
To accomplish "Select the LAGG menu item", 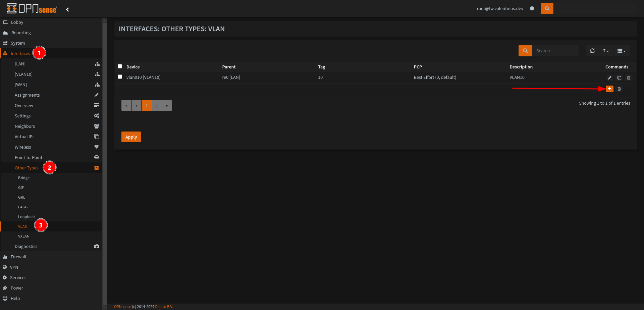I will coord(23,207).
